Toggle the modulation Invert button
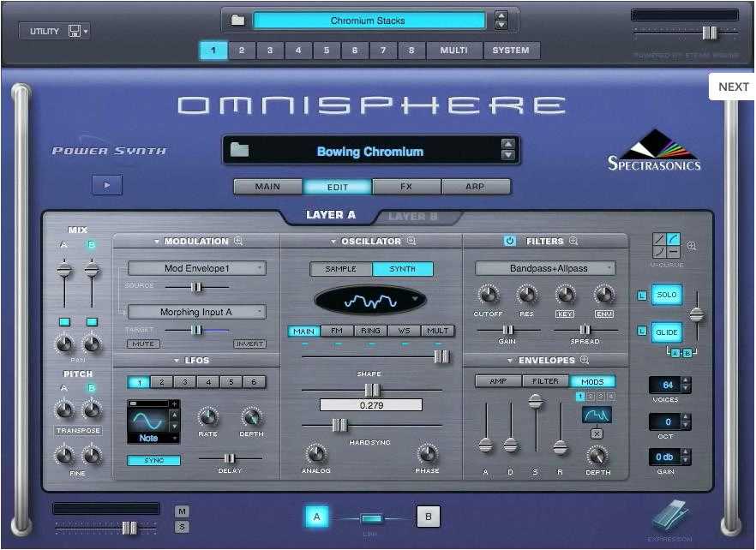 point(249,344)
